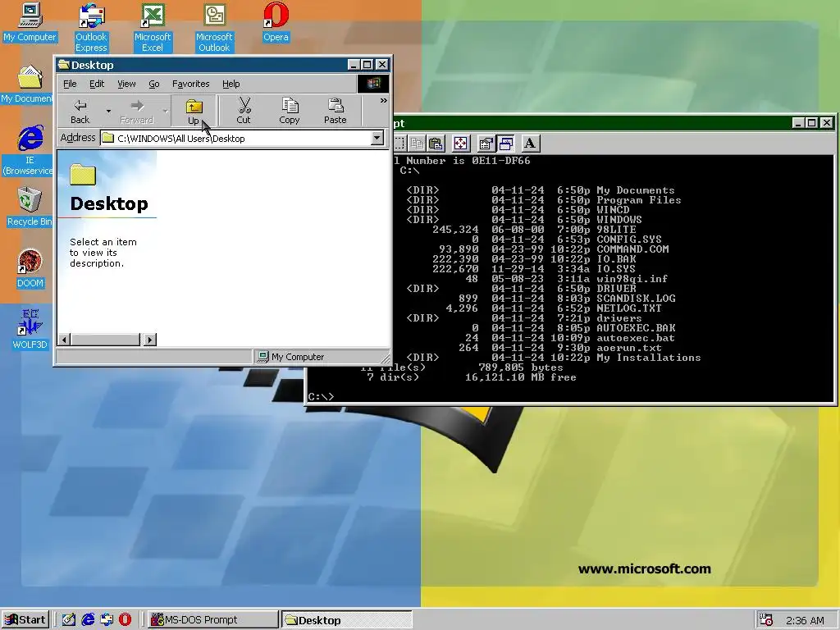Go Back in the Desktop window
The width and height of the screenshot is (840, 630).
click(x=80, y=112)
